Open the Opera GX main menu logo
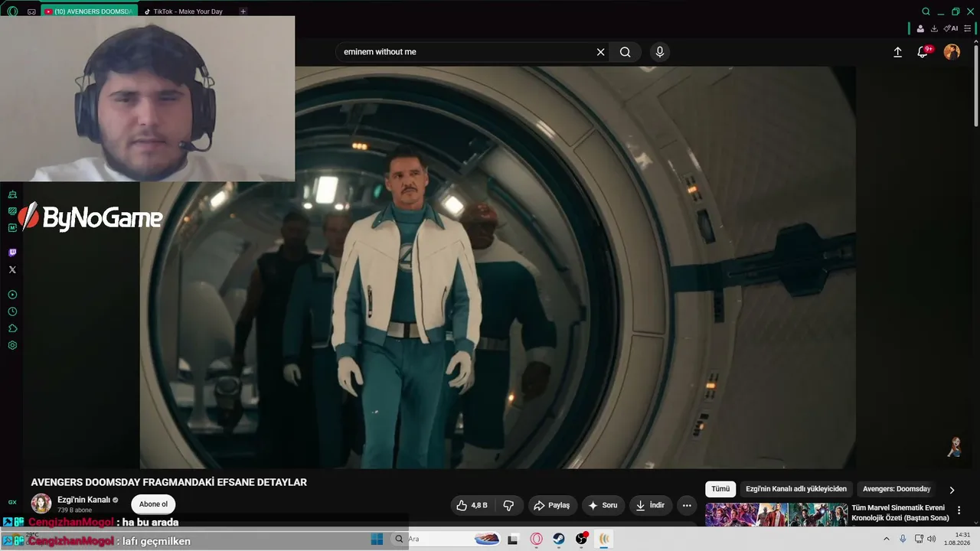Viewport: 980px width, 551px height. click(x=12, y=11)
